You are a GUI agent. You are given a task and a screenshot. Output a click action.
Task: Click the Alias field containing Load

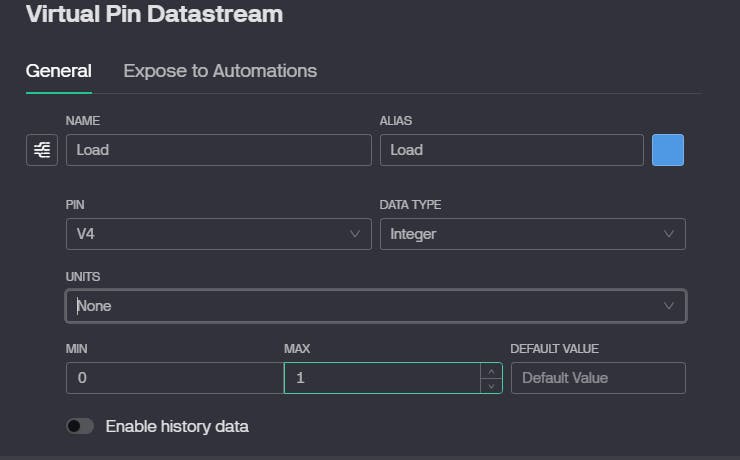pos(511,150)
